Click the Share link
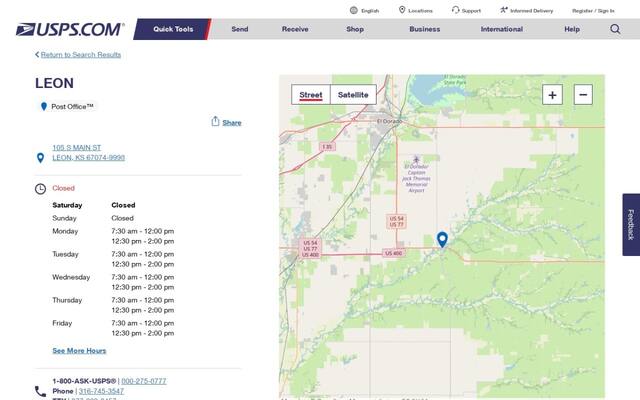This screenshot has height=400, width=640. click(232, 122)
